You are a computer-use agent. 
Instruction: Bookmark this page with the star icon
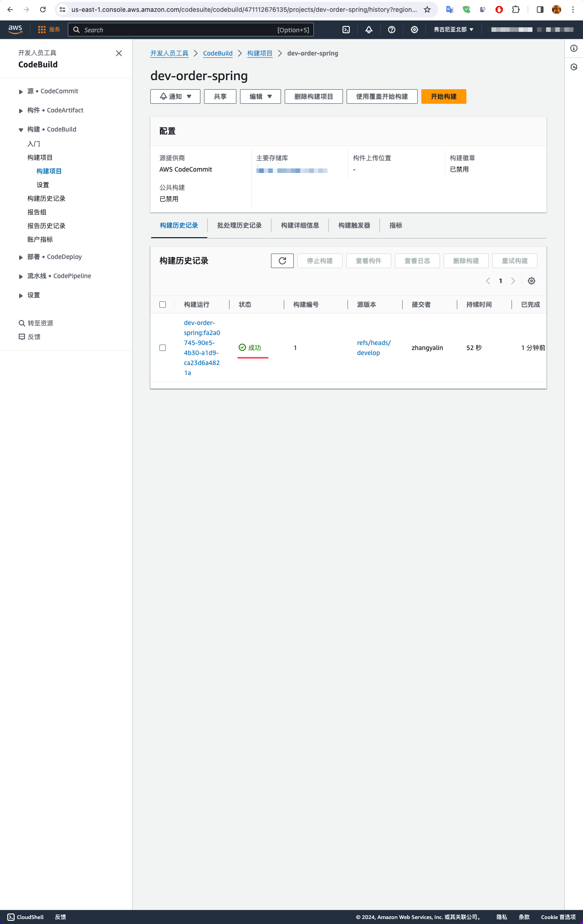427,10
